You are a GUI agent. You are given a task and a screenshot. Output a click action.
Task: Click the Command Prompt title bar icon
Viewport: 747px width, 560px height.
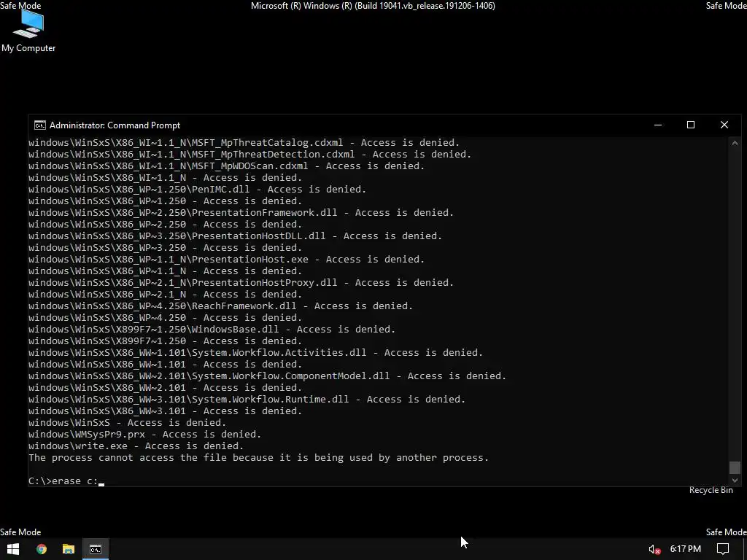40,125
